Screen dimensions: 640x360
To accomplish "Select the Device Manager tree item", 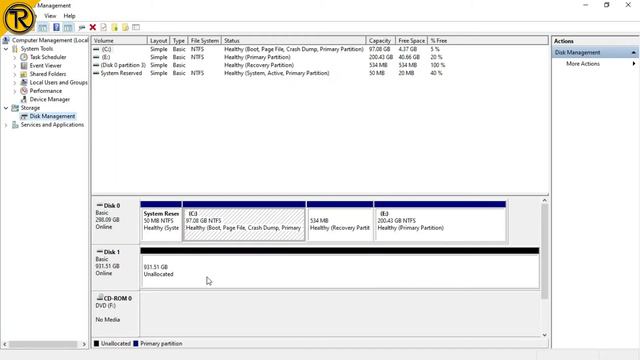I will click(50, 99).
